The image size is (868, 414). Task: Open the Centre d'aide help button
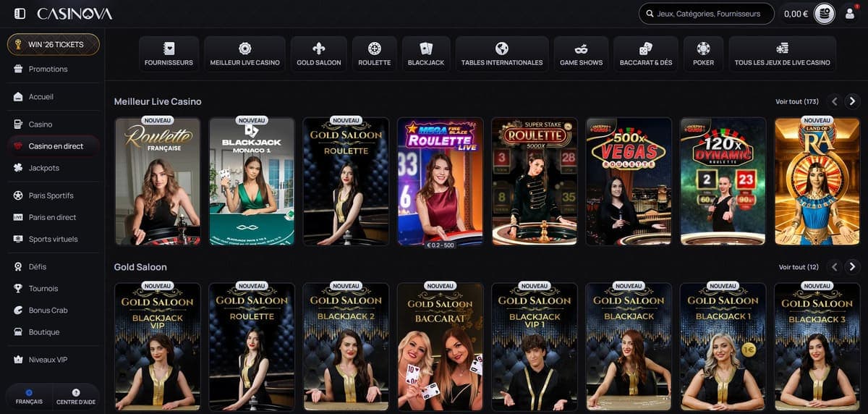click(x=76, y=397)
